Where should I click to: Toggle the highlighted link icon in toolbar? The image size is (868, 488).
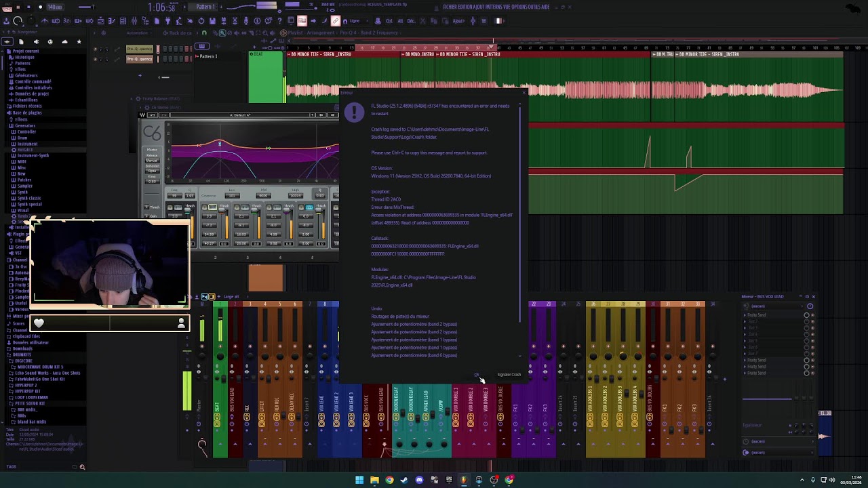335,20
